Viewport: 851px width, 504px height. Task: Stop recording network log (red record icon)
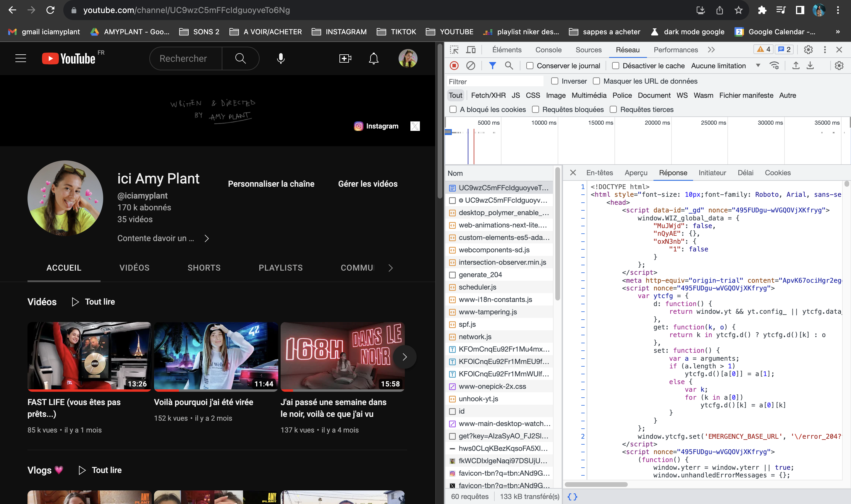tap(454, 66)
